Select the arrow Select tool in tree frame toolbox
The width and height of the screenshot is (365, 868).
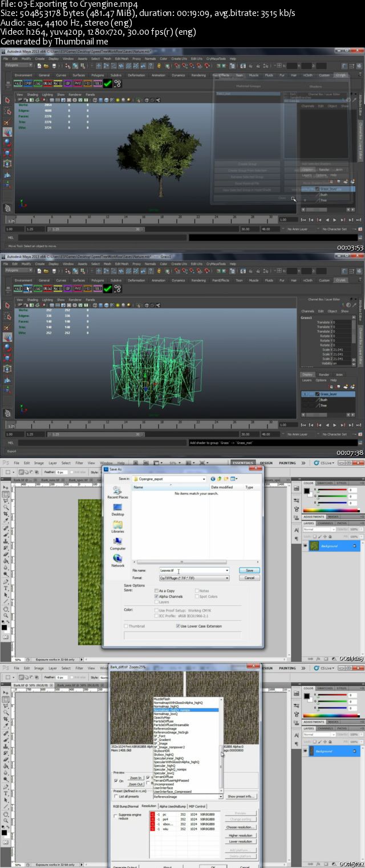[7, 100]
